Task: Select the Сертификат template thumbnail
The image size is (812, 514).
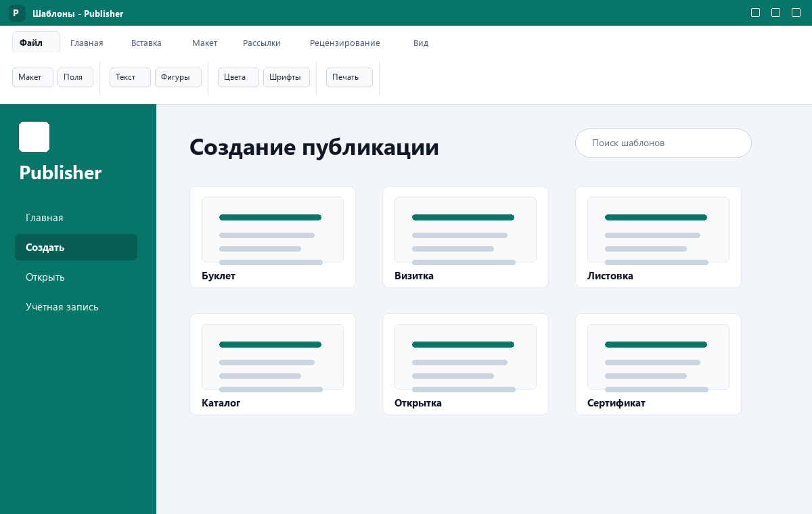Action: click(658, 356)
